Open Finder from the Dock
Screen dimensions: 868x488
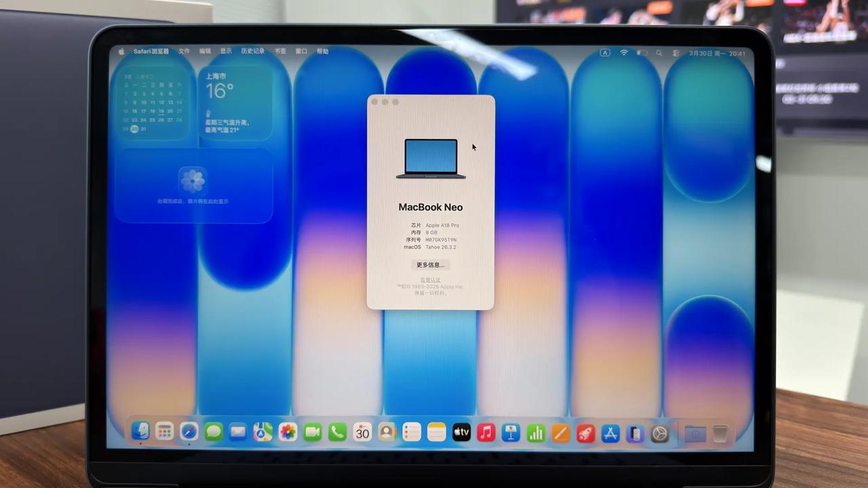140,431
